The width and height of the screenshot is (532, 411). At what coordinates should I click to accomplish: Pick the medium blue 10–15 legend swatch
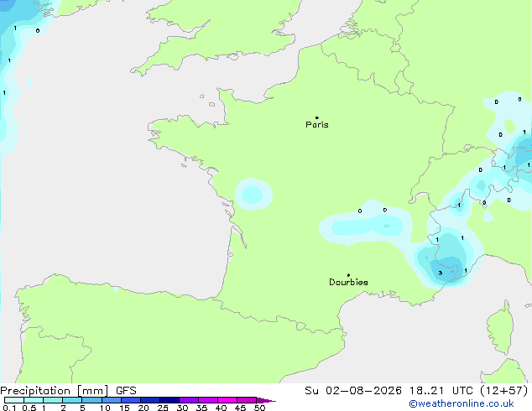point(112,400)
